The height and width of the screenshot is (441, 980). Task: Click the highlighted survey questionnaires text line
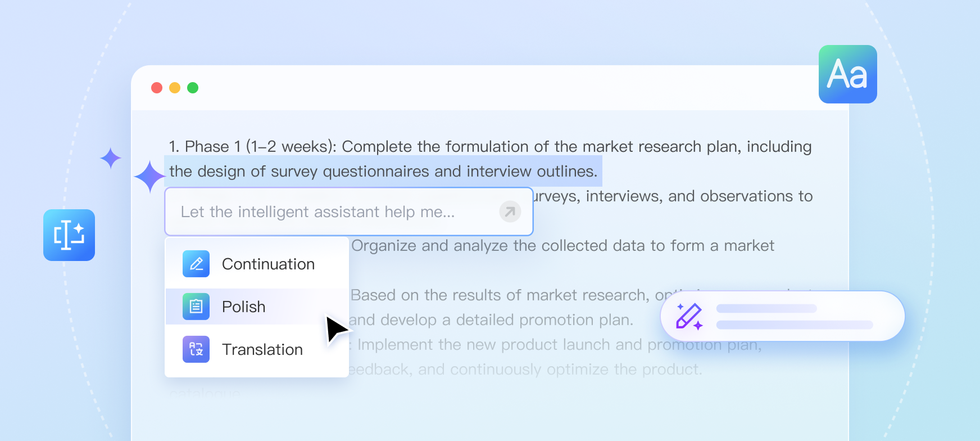383,172
